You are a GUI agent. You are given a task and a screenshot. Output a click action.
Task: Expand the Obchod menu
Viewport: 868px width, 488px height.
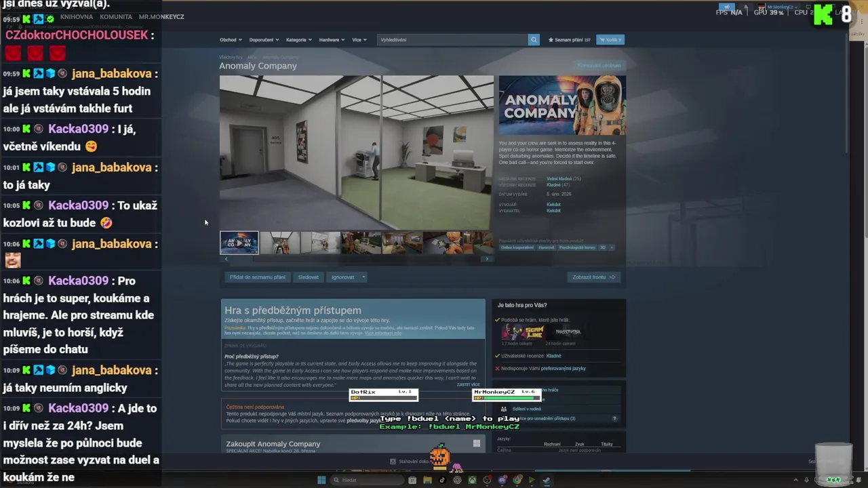tap(230, 39)
